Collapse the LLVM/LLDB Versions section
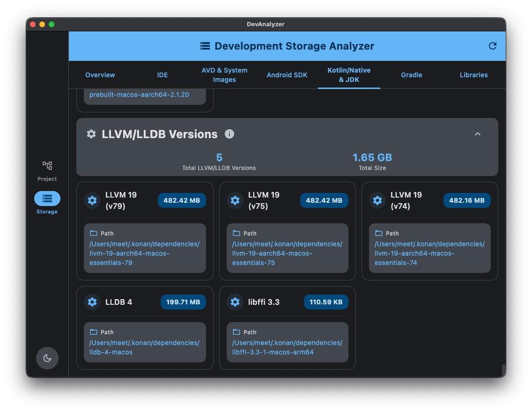Viewport: 532px width, 412px height. point(477,134)
